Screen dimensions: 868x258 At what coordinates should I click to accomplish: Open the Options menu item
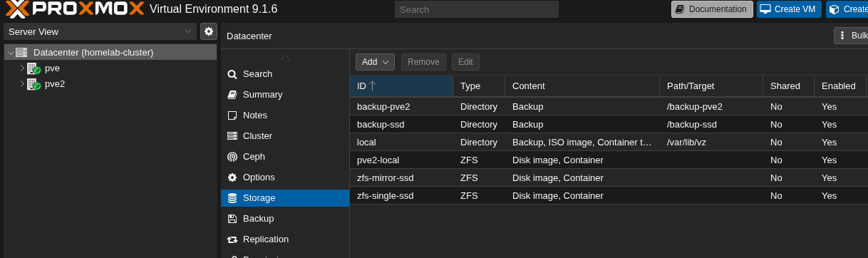point(285,177)
